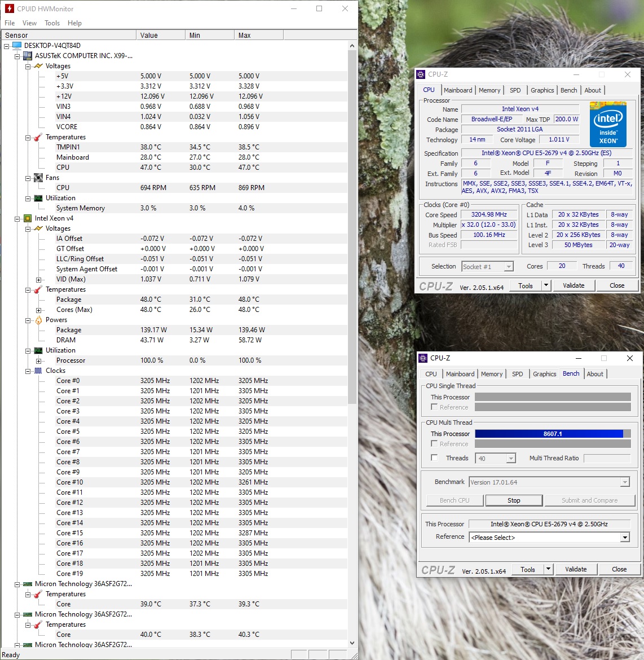Enable the CPU Single Thread Reference checkbox
Screen dimensions: 644x660
coord(434,407)
